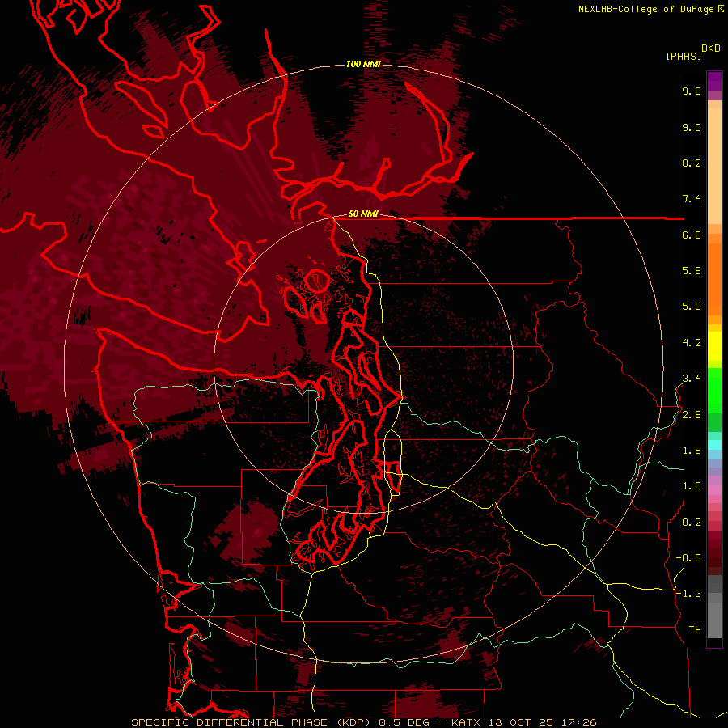Click the bright green color bar segment
This screenshot has width=728, height=728.
pyautogui.click(x=714, y=391)
